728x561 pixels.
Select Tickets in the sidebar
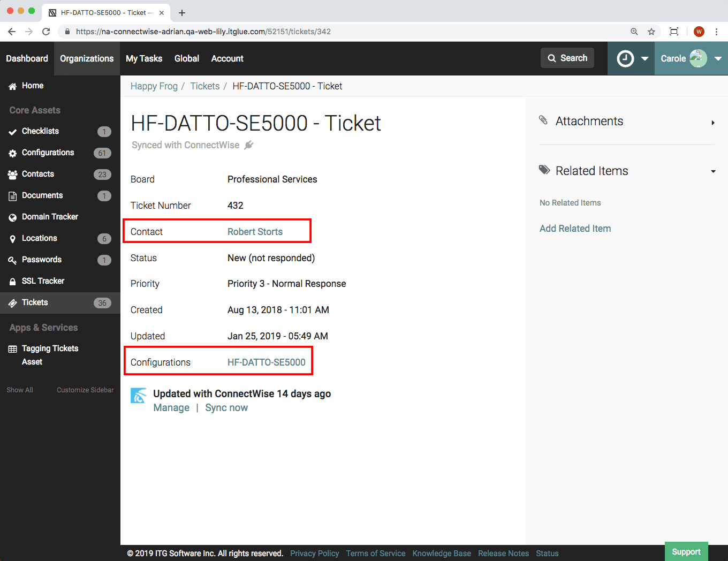tap(34, 302)
